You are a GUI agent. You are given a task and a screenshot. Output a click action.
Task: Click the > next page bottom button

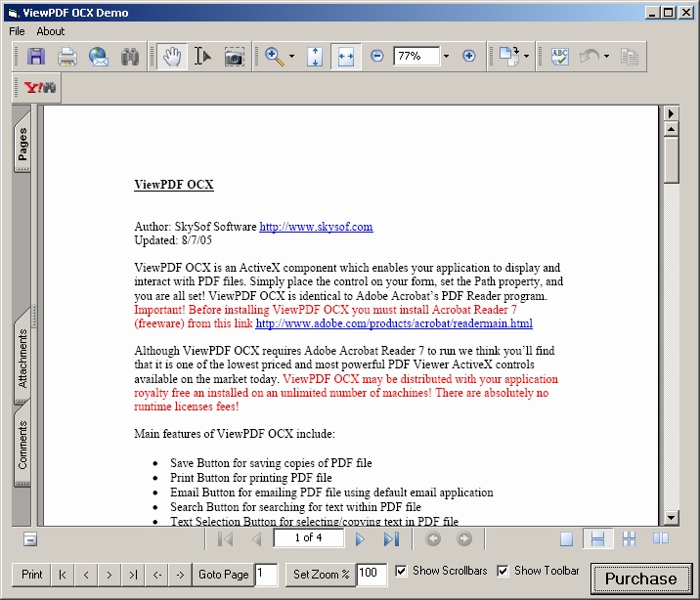[109, 575]
